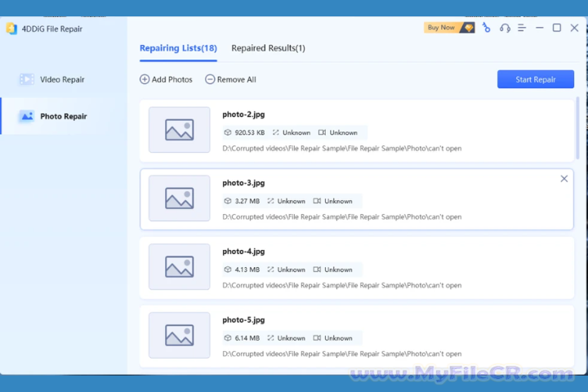This screenshot has height=392, width=588.
Task: Open the Repaired Results(1) tab
Action: 268,48
